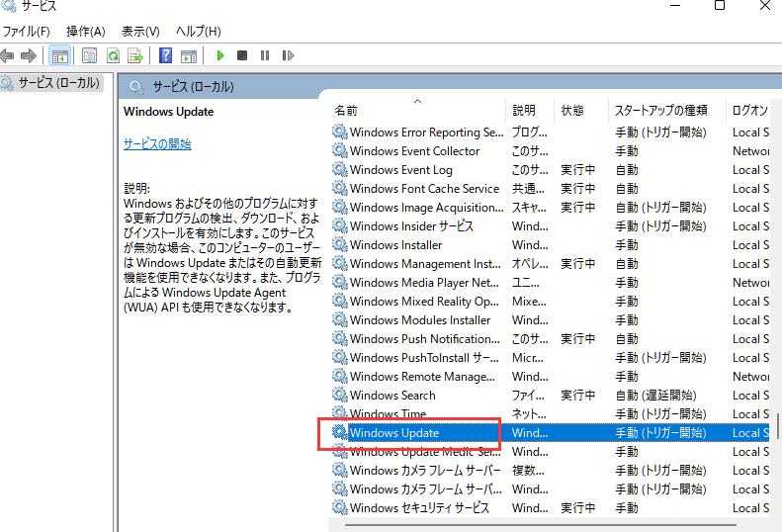Open the ヘルプ(H) menu
The image size is (782, 532).
click(198, 32)
